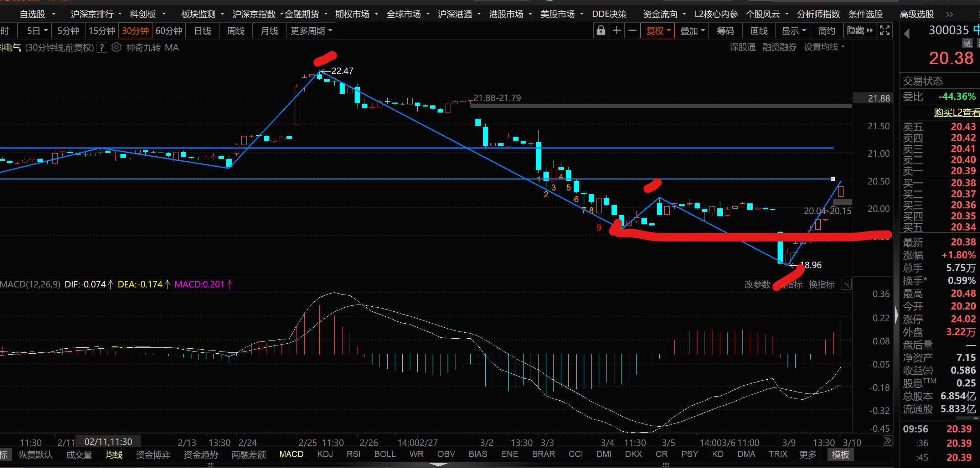
Task: Click the lock icon in chart toolbar
Action: [x=601, y=30]
